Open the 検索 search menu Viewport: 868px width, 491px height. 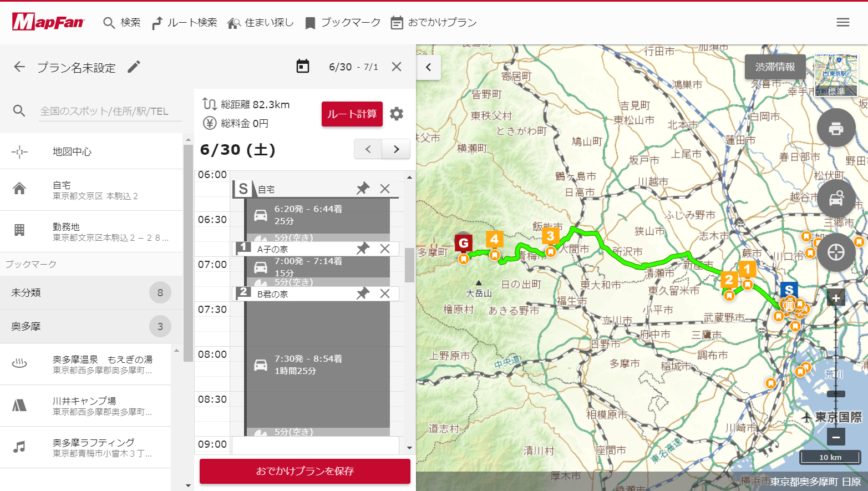click(121, 23)
